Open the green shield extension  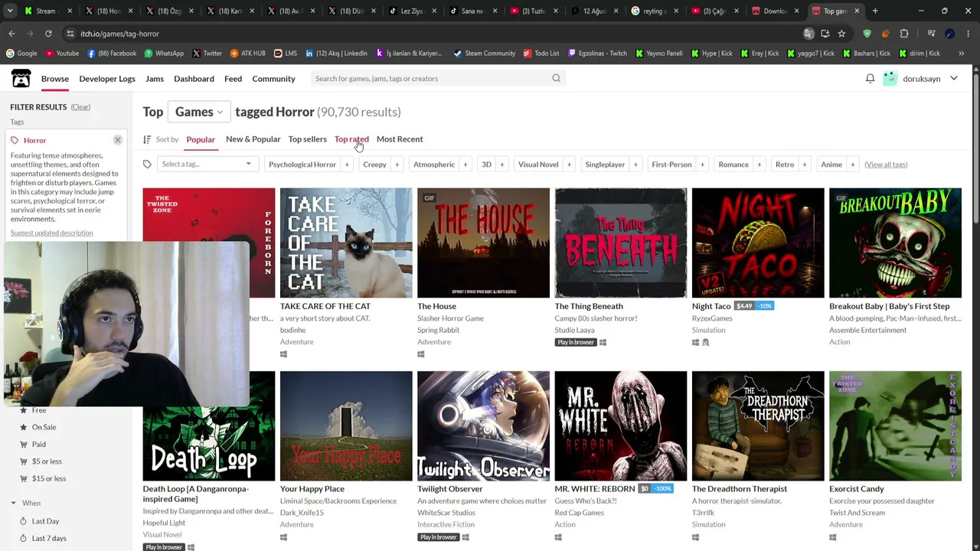click(x=867, y=34)
